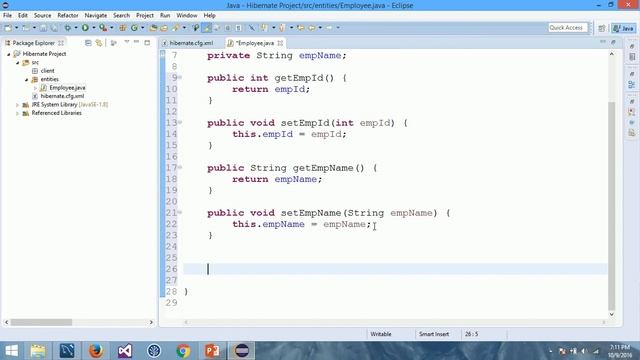
Task: Select hibernate.cfg.xml in Package Explorer
Action: pos(62,96)
